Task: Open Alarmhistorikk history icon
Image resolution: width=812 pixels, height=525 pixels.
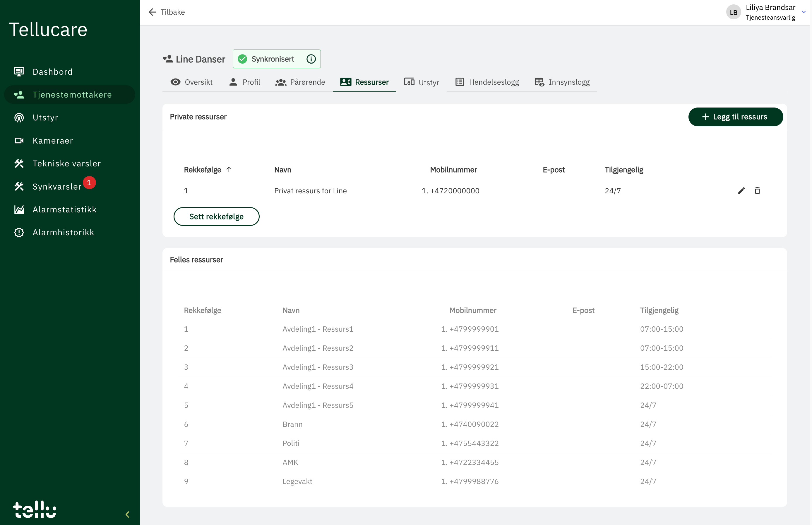Action: coord(19,233)
